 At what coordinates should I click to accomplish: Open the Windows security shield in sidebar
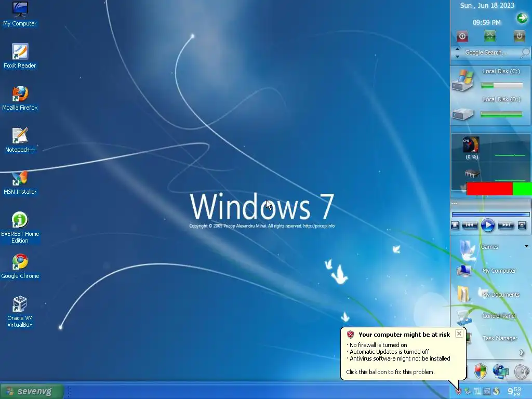coord(481,371)
